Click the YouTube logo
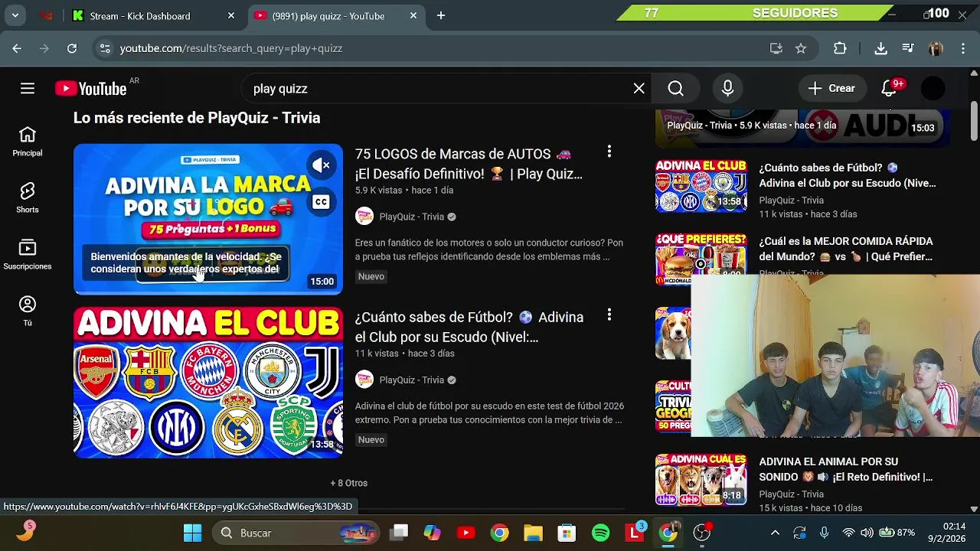This screenshot has width=980, height=551. coord(90,89)
